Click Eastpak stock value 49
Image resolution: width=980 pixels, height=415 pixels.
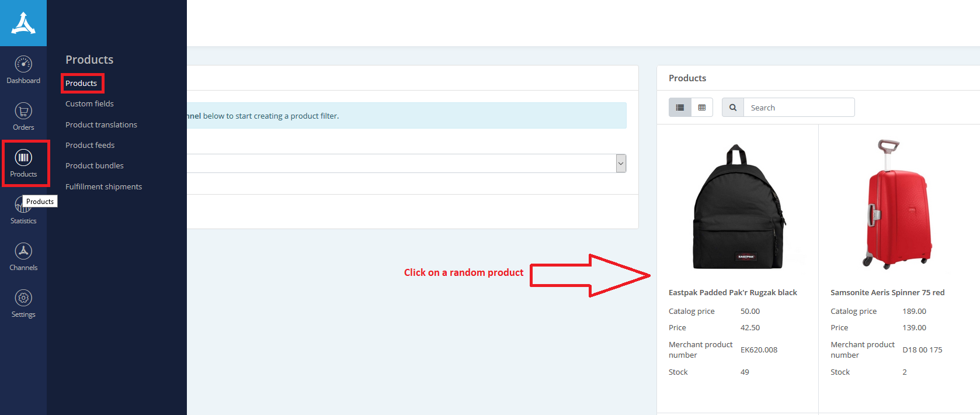[745, 372]
